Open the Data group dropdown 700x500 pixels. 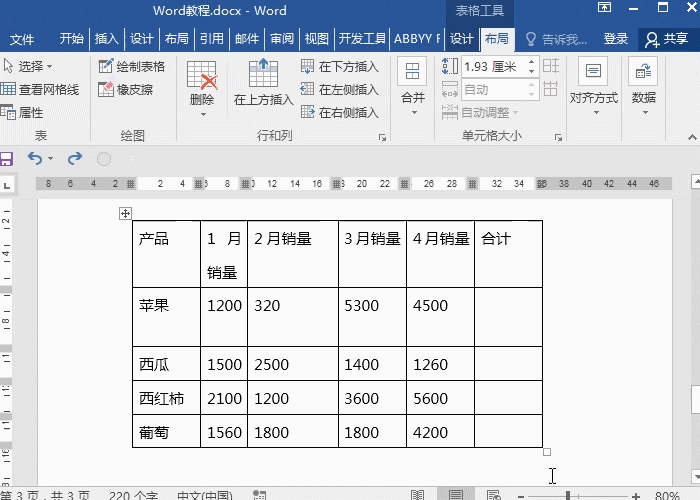tap(643, 88)
